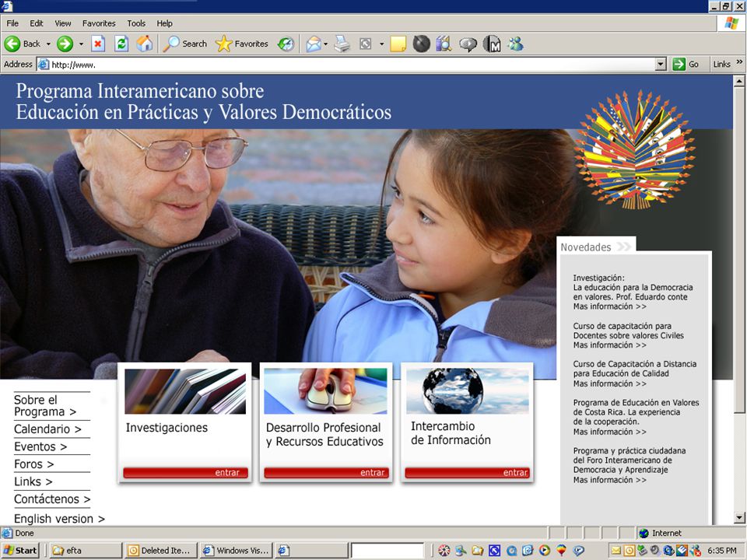Open the Foros link
The height and width of the screenshot is (560, 747).
tap(33, 464)
